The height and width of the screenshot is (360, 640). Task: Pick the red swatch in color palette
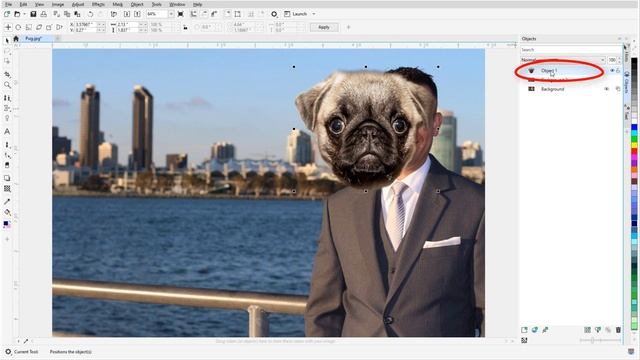tap(634, 151)
